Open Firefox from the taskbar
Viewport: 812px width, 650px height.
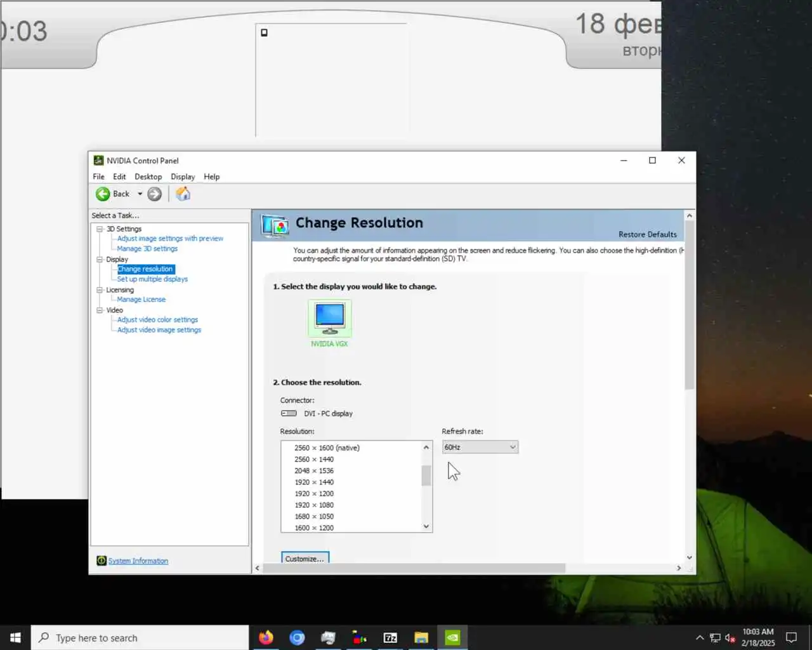pyautogui.click(x=266, y=638)
